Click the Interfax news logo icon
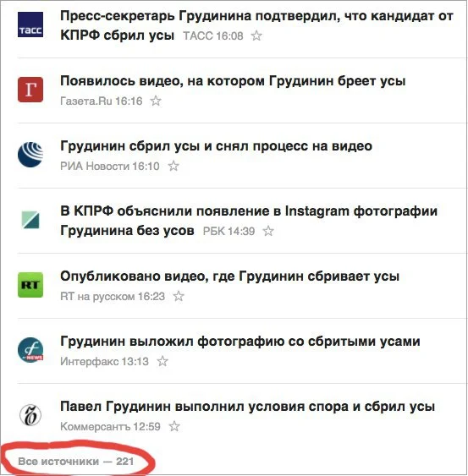Viewport: 468px width, 476px height. coord(30,350)
